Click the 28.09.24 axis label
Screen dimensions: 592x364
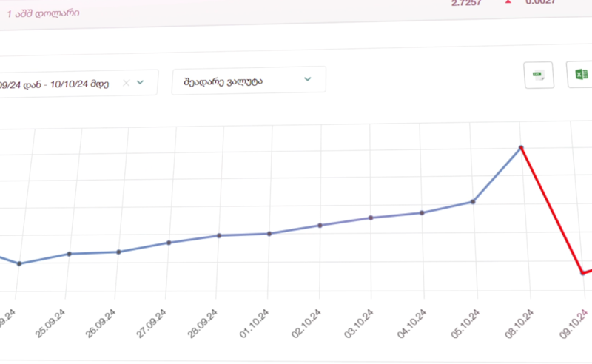202,323
